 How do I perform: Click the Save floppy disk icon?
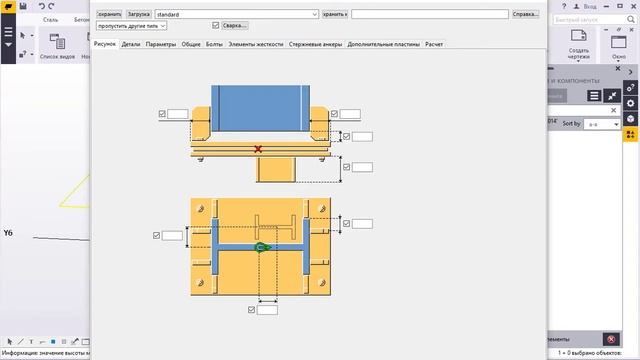[23, 6]
